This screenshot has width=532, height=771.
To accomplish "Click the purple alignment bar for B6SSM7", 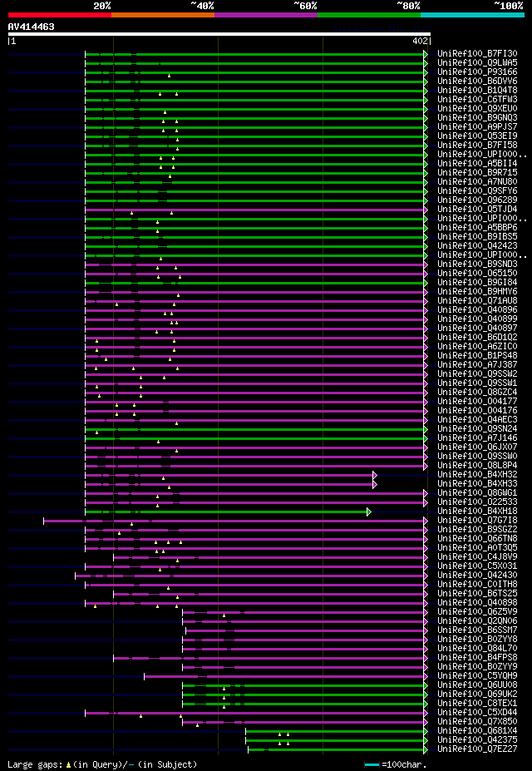I will point(305,630).
